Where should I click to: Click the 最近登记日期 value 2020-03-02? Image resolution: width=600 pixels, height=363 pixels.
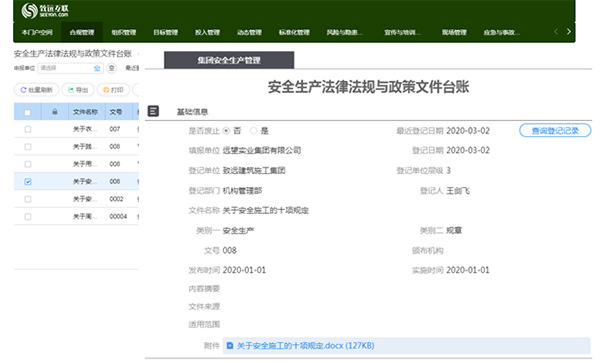(468, 131)
